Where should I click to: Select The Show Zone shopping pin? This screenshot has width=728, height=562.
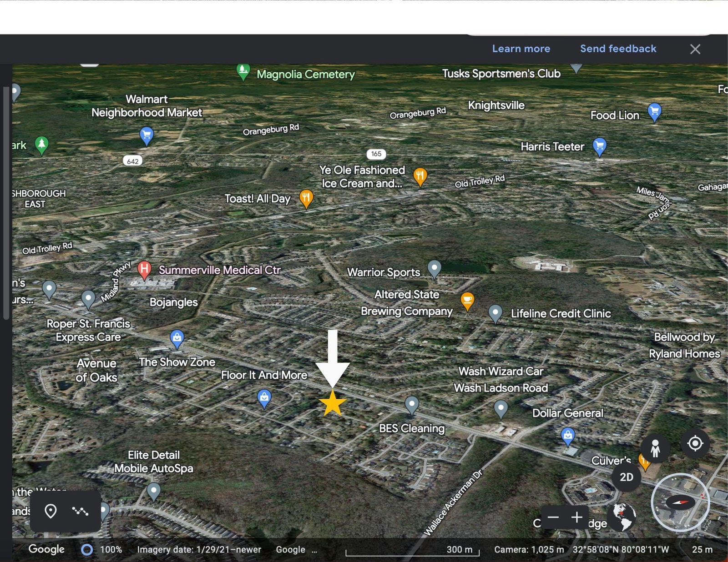(177, 339)
